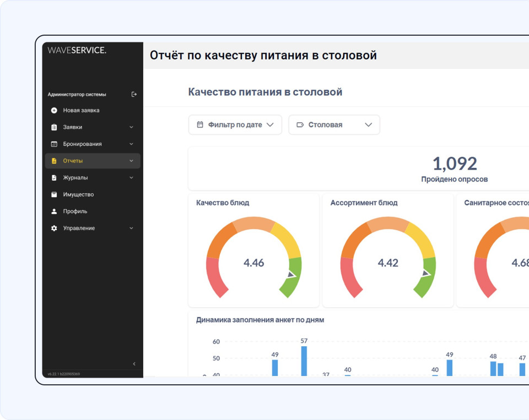529x420 pixels.
Task: Click the document icon next to Отчеты
Action: (x=54, y=161)
